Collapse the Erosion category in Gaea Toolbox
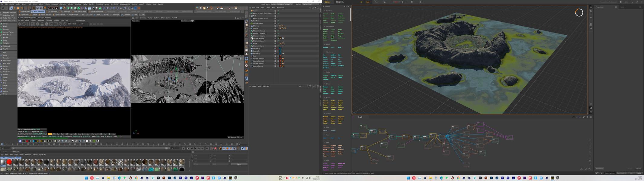This screenshot has width=644, height=181. click(x=324, y=98)
